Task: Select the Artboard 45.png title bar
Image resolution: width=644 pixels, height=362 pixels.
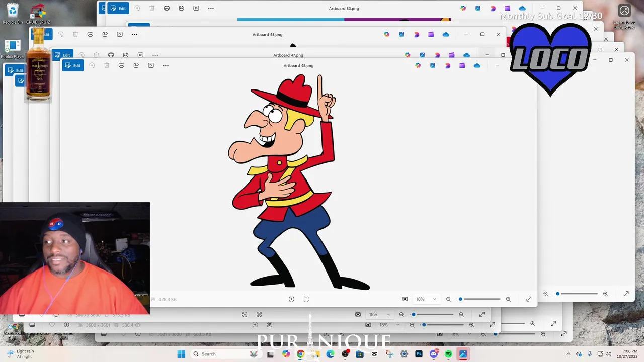Action: [267, 34]
